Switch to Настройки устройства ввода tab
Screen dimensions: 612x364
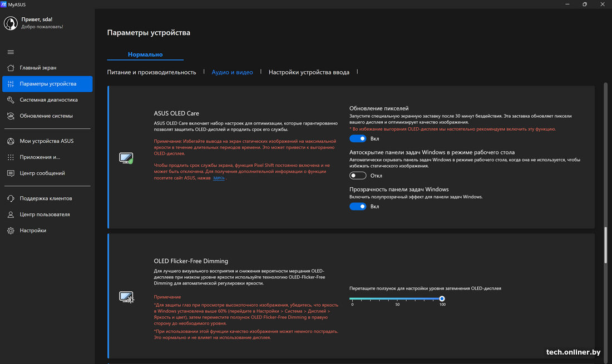click(x=309, y=72)
